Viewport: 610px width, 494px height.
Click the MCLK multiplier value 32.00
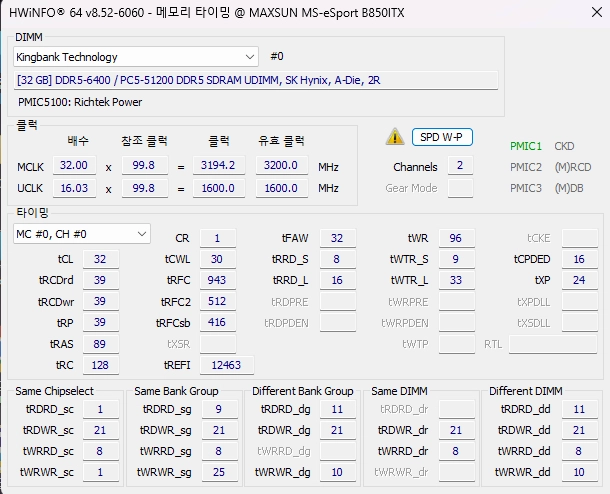pyautogui.click(x=74, y=165)
